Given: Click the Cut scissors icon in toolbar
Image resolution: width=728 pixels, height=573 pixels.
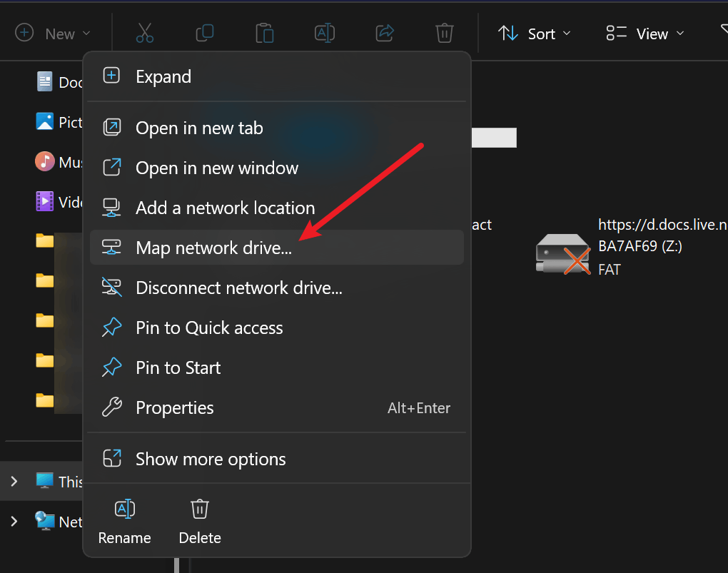Looking at the screenshot, I should (144, 33).
